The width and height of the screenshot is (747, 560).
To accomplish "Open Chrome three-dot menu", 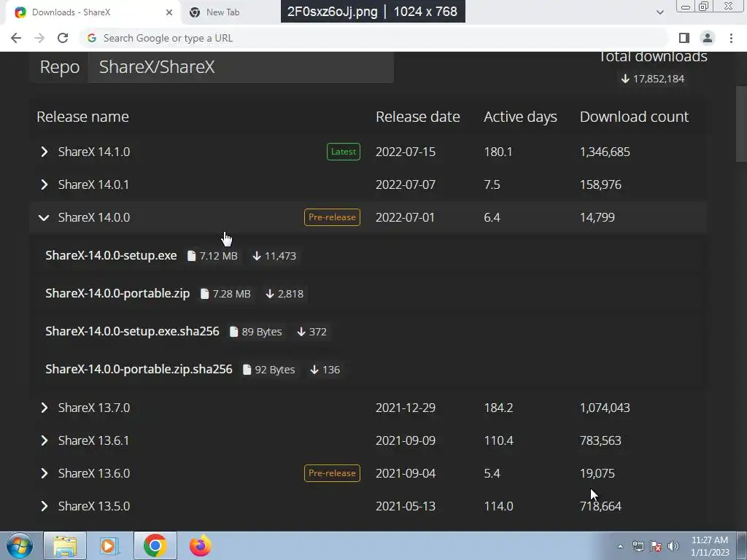I will tap(731, 38).
